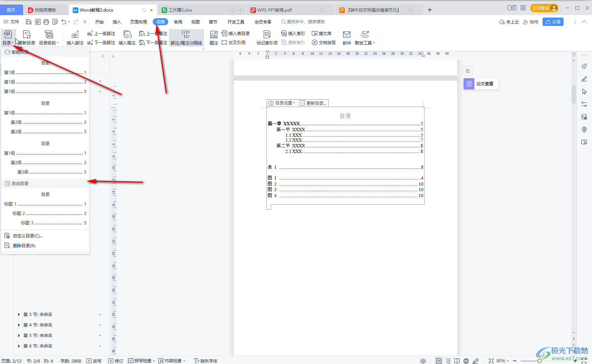Open the 目录设置 dropdown above the TOC
This screenshot has width=592, height=364.
pyautogui.click(x=282, y=103)
